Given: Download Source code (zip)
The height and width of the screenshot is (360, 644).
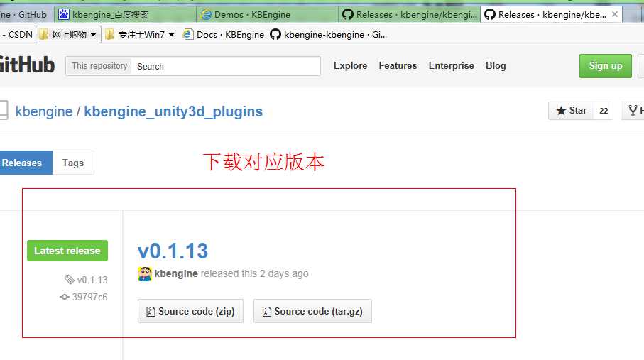Looking at the screenshot, I should 190,311.
